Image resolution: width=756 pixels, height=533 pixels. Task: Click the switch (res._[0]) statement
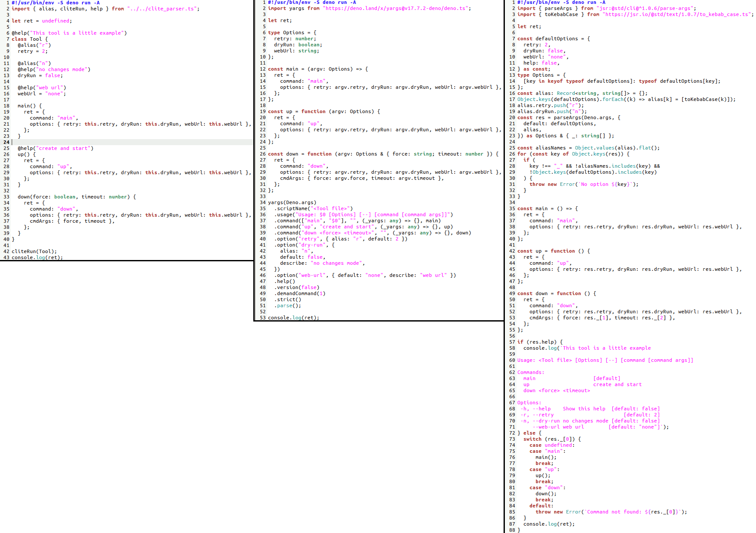[552, 439]
